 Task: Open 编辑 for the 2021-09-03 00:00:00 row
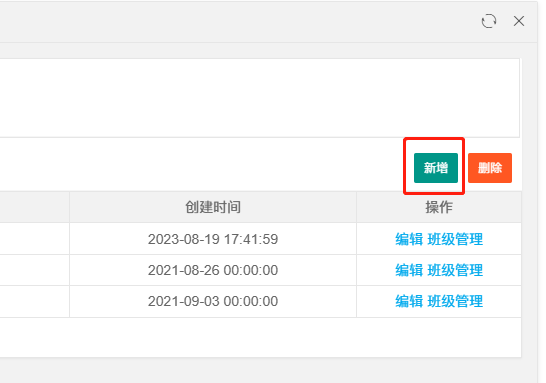tap(409, 301)
